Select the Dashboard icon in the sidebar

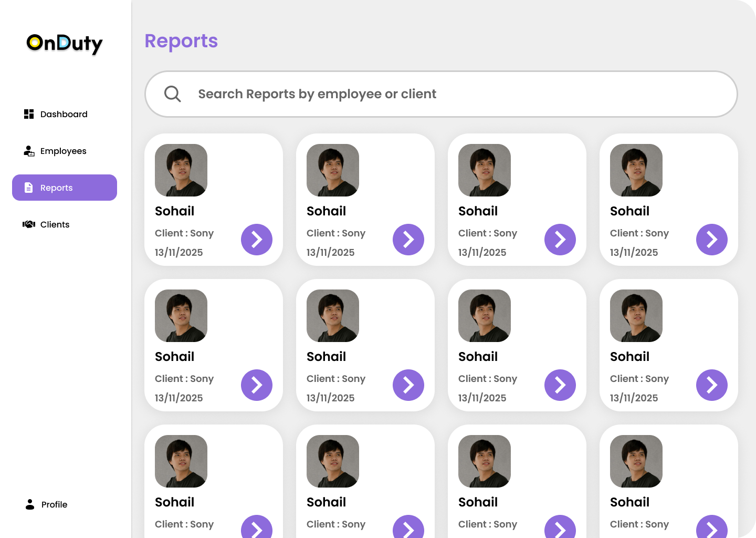[x=28, y=113]
